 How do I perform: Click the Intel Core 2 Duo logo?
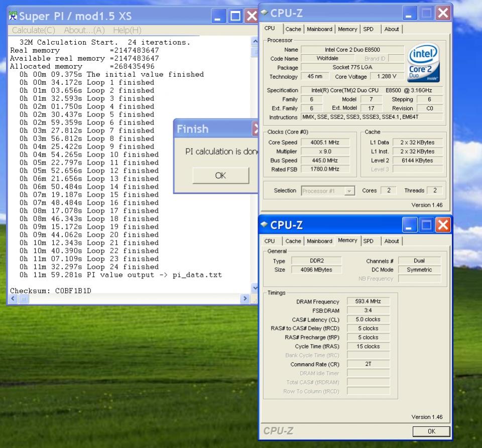coord(423,63)
